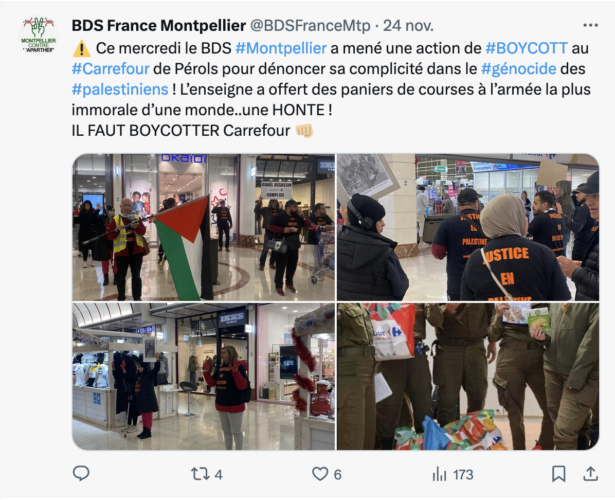Like the tweet using the heart icon

320,474
